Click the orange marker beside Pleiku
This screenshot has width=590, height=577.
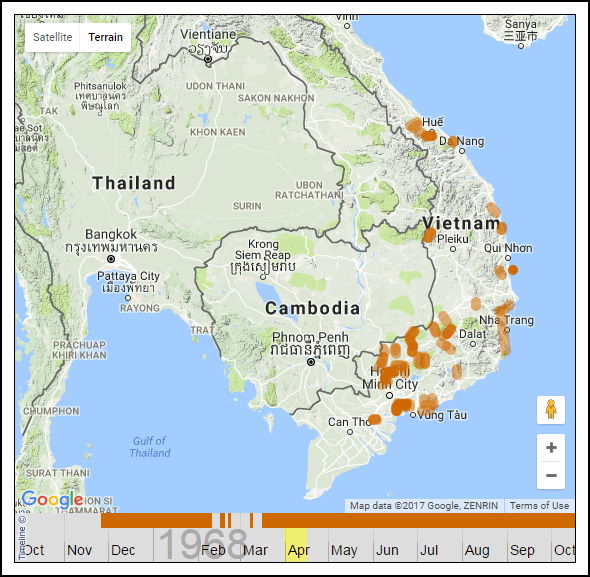click(429, 235)
